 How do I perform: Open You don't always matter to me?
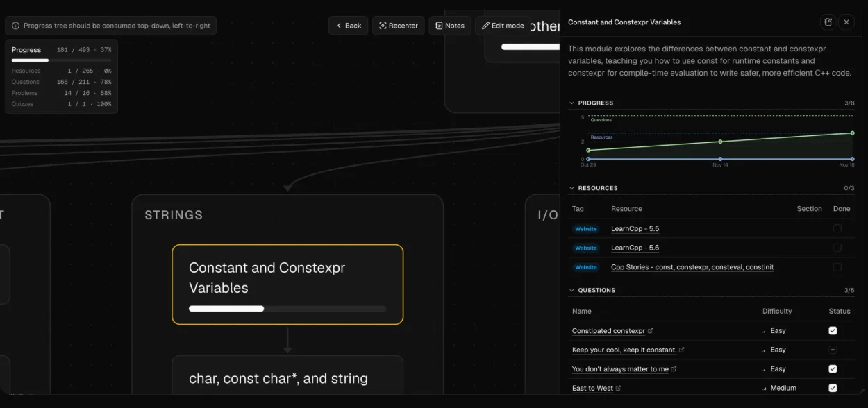click(620, 369)
